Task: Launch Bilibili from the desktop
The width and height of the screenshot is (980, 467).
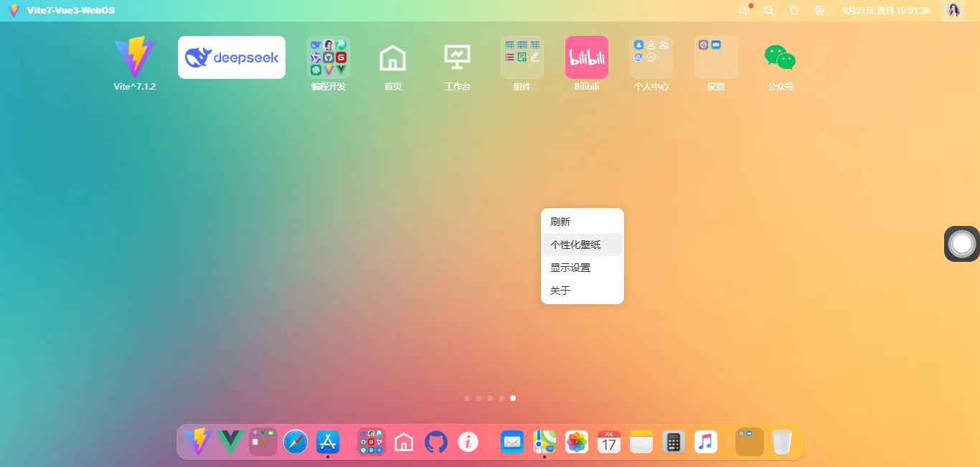Action: tap(586, 57)
